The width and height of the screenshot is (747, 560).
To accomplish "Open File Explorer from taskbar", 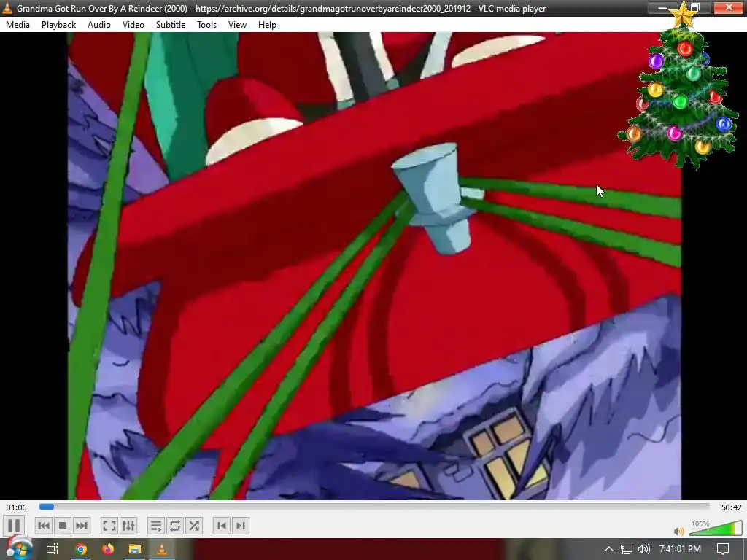I will coord(135,549).
